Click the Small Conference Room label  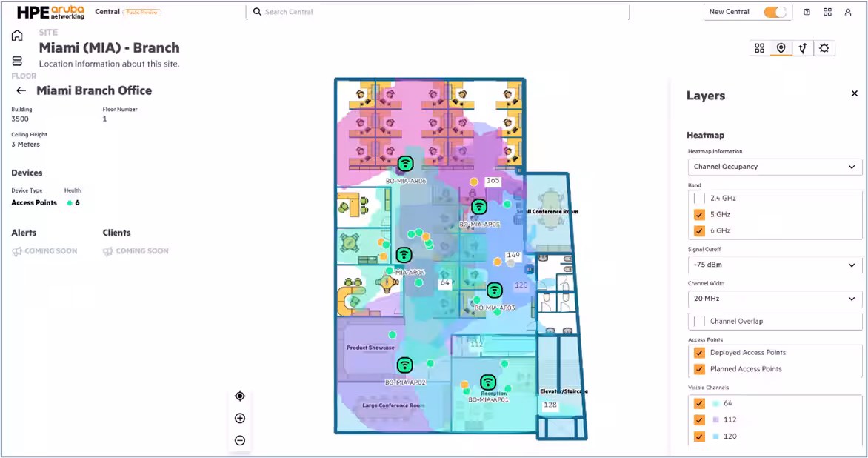pos(547,211)
